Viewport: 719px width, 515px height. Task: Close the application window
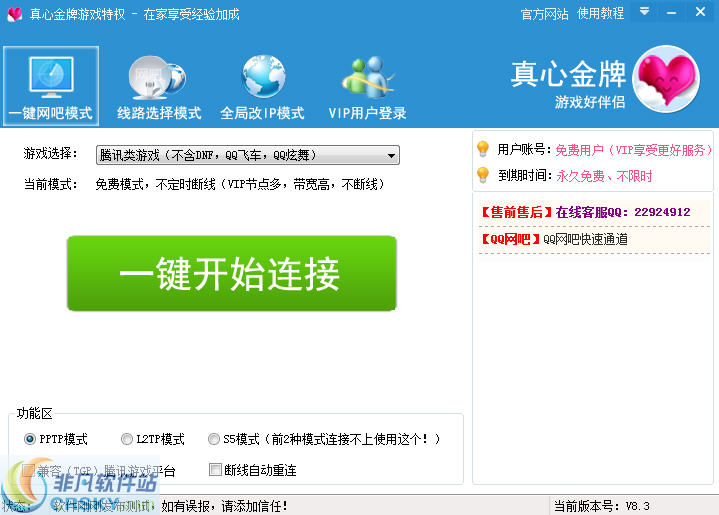click(700, 12)
